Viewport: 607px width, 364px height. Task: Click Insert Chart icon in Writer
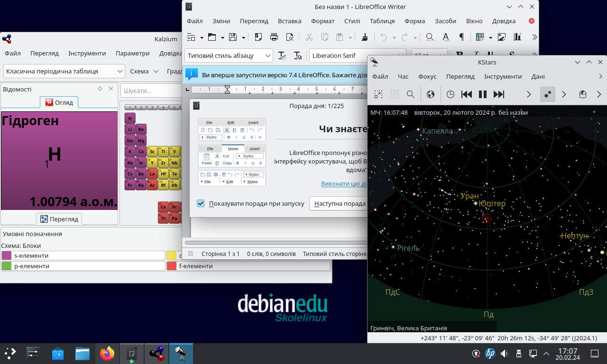pos(517,37)
